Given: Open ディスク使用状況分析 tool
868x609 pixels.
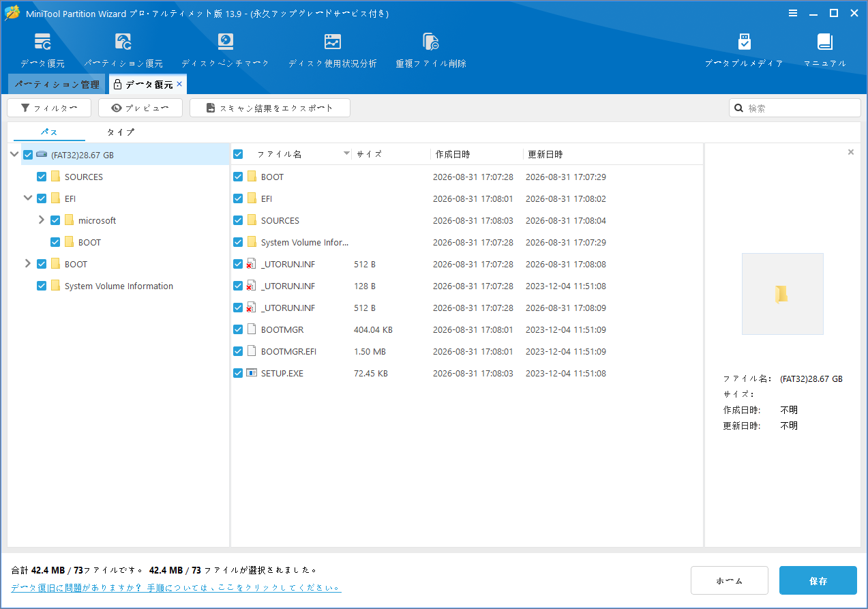Looking at the screenshot, I should coord(332,50).
